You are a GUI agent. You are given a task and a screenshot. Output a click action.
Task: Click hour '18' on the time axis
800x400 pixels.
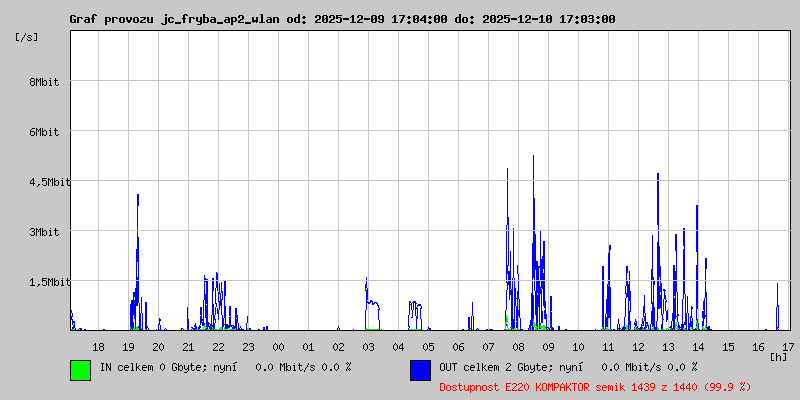(x=98, y=347)
